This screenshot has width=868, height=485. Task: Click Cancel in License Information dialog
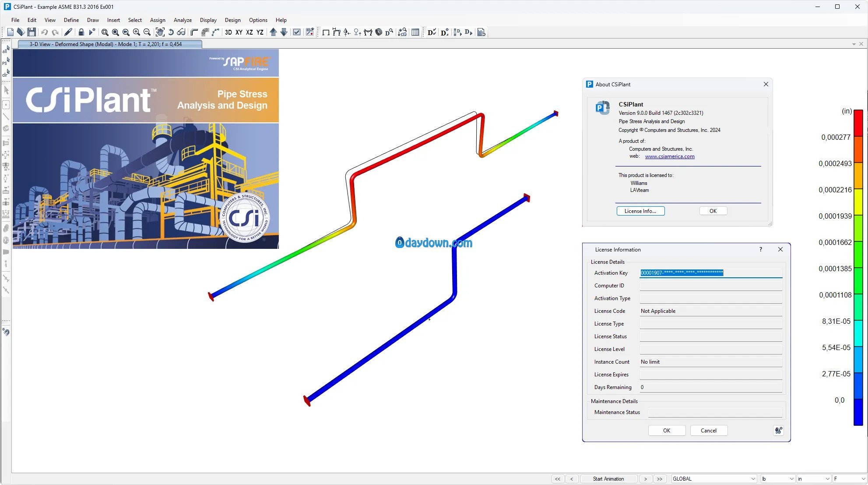click(709, 431)
